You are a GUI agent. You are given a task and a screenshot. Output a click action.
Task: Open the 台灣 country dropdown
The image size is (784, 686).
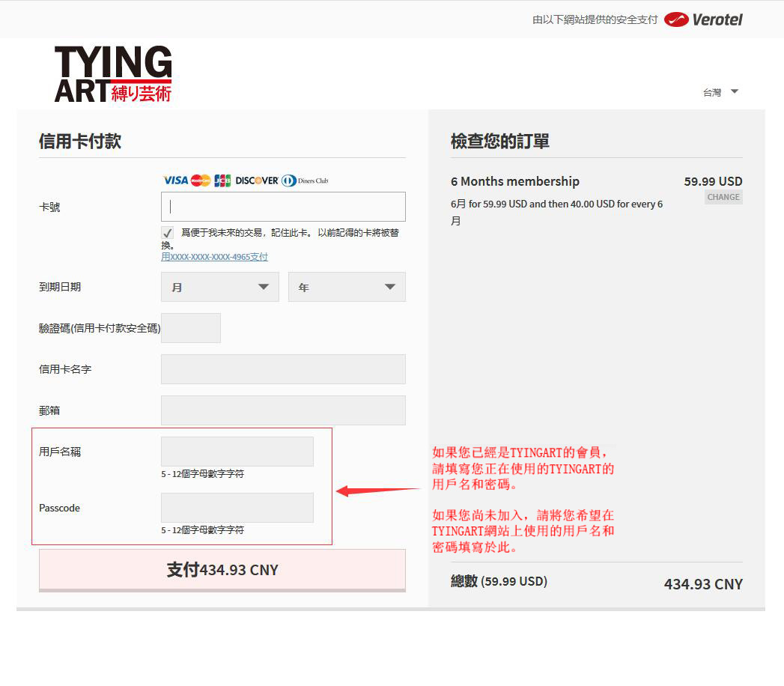pos(720,93)
